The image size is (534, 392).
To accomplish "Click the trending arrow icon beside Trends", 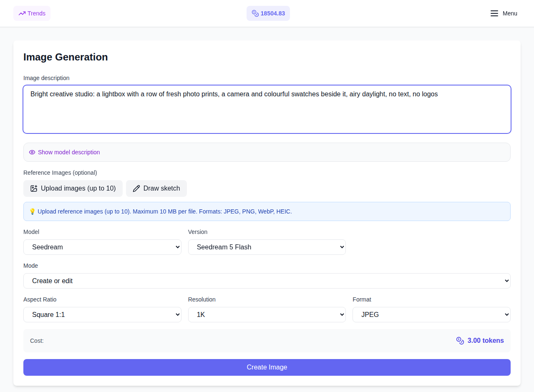I will point(22,13).
